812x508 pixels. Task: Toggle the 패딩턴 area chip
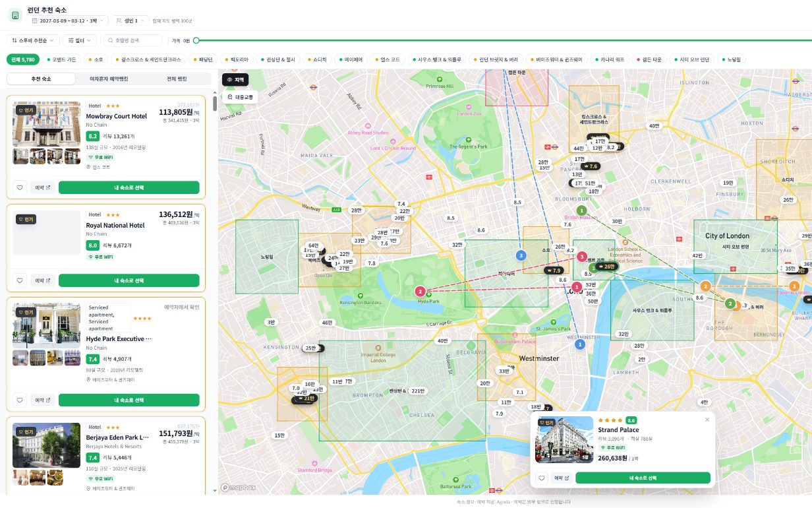[x=204, y=59]
